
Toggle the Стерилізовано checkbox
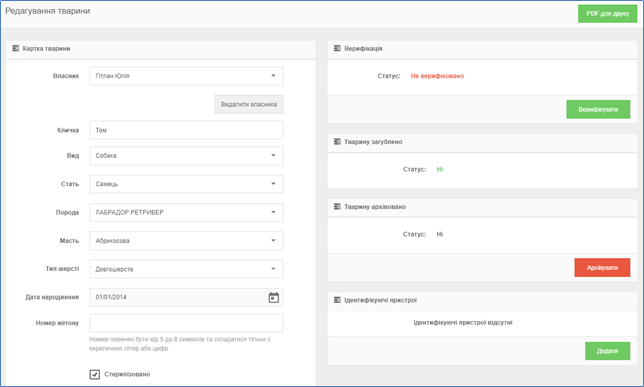click(x=94, y=374)
